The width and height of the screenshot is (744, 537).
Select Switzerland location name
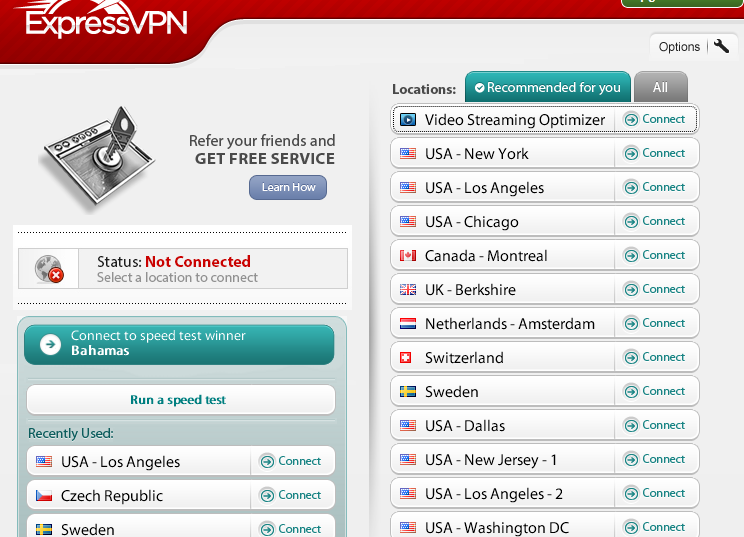point(464,358)
